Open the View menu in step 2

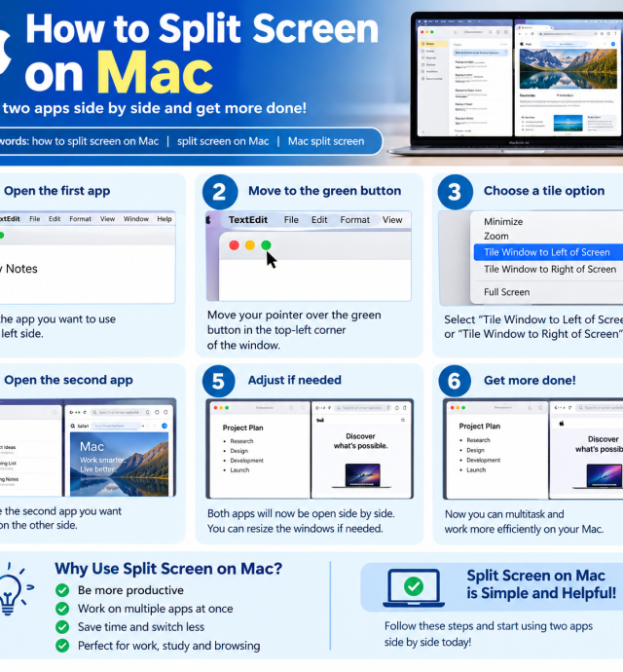tap(392, 220)
